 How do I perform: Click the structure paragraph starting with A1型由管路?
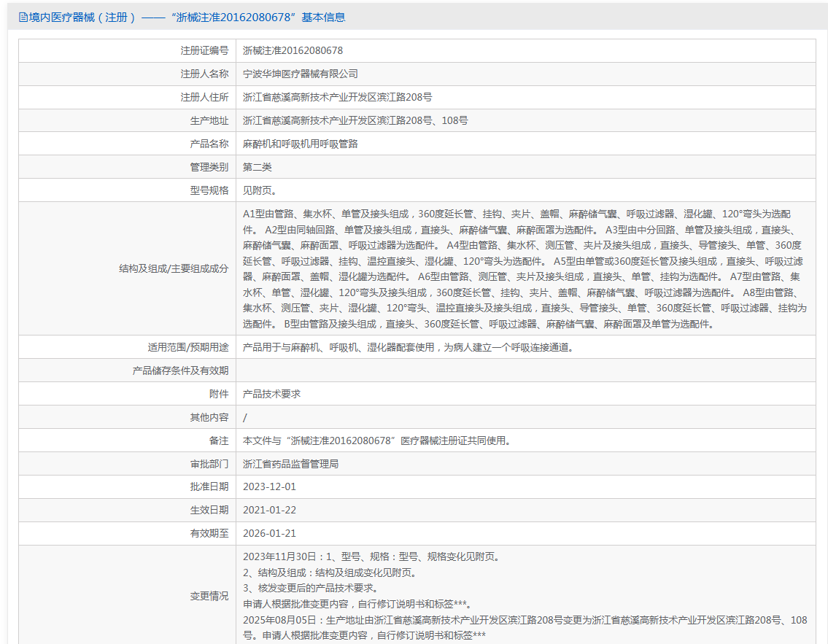tap(525, 268)
